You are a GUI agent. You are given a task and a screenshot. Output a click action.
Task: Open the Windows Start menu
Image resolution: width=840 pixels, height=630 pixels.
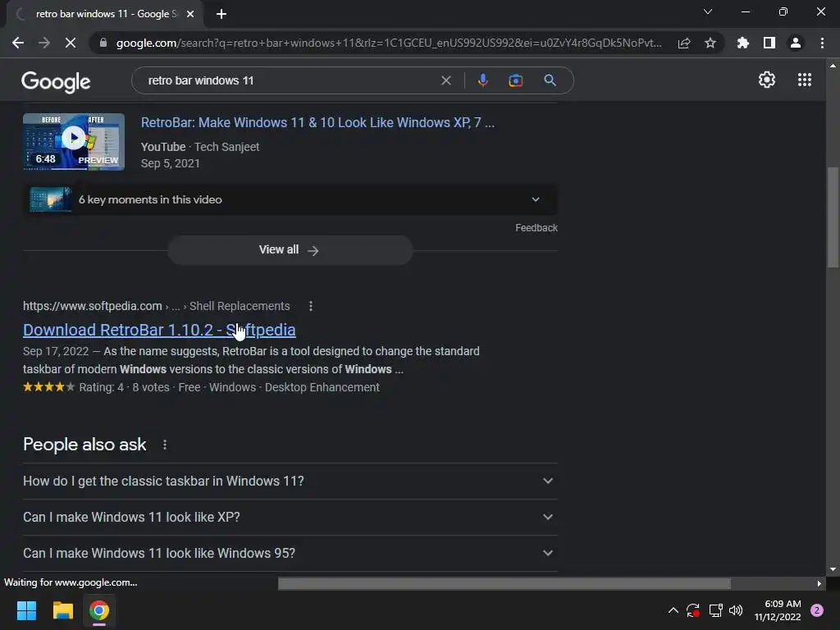pos(26,610)
